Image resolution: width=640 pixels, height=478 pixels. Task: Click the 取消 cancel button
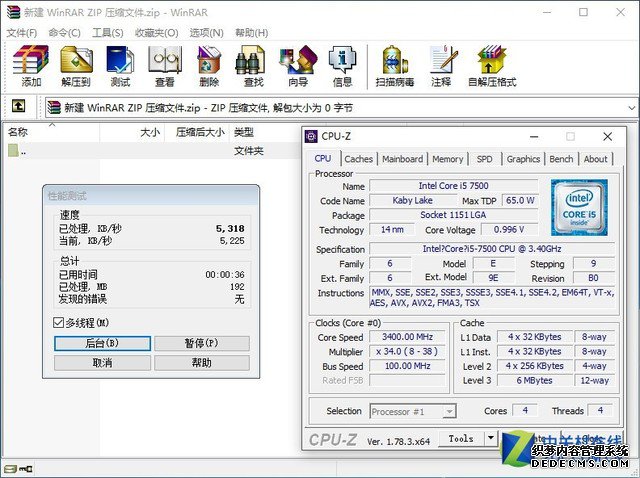pyautogui.click(x=102, y=362)
